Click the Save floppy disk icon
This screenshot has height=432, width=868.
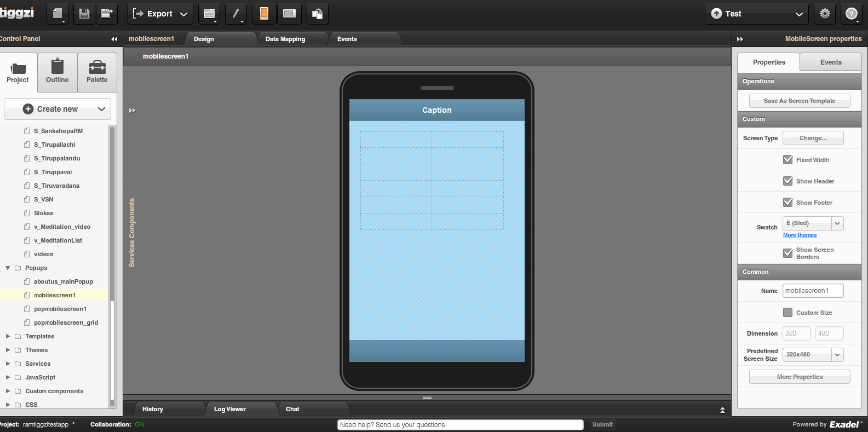[84, 14]
